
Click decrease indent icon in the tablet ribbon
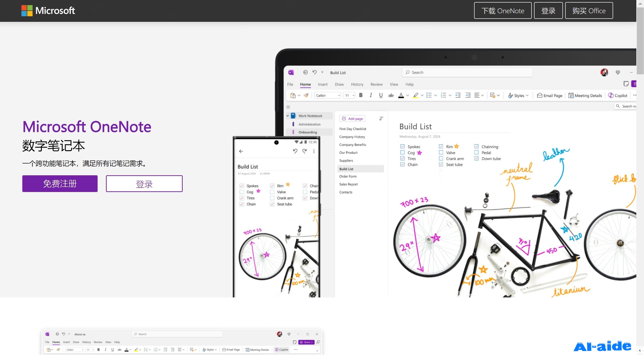[x=458, y=95]
